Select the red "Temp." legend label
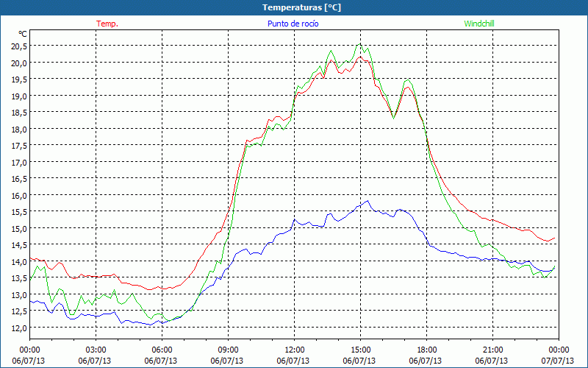The height and width of the screenshot is (368, 588). click(x=107, y=24)
